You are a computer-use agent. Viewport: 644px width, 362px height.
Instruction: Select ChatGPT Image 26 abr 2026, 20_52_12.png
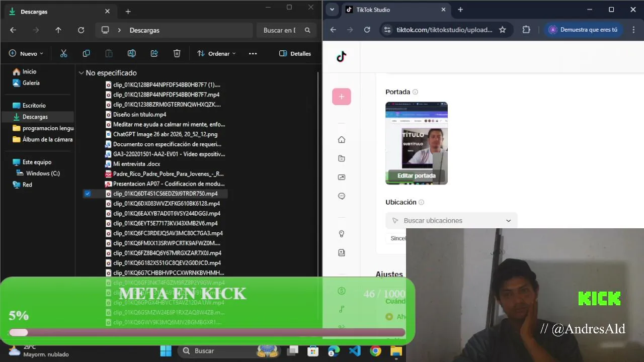pos(165,134)
